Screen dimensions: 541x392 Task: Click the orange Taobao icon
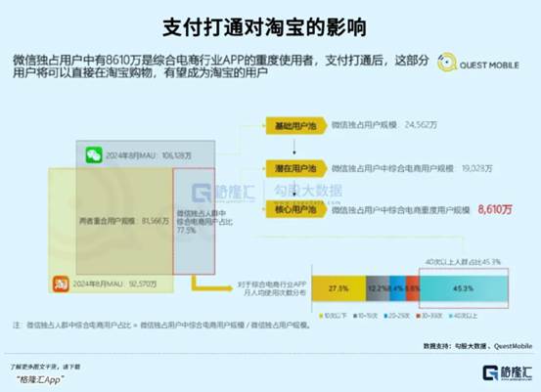tap(61, 284)
